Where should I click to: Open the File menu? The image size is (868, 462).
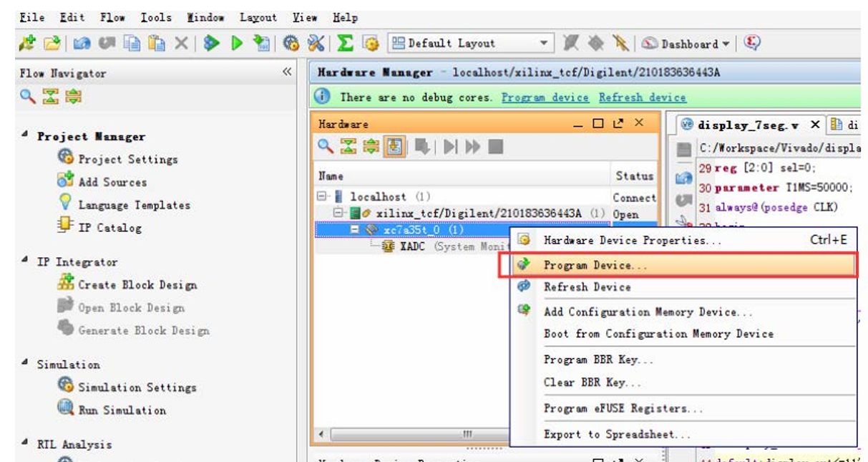point(32,17)
